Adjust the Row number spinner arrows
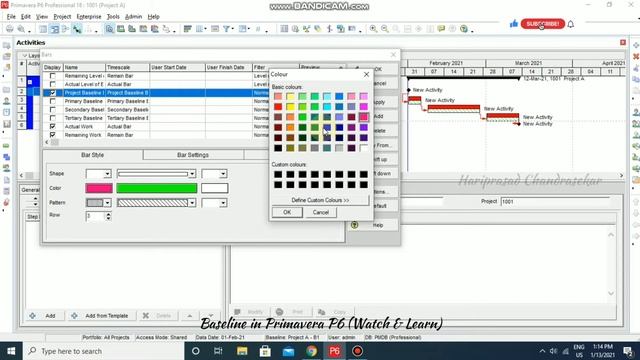Screen dimensions: 640x360 [x=109, y=216]
